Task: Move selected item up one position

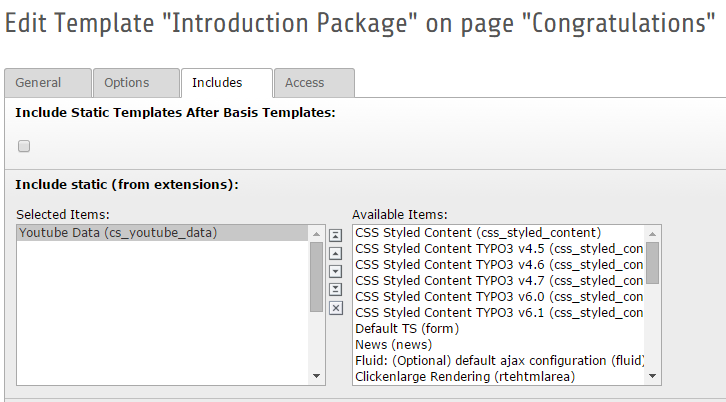Action: 336,253
